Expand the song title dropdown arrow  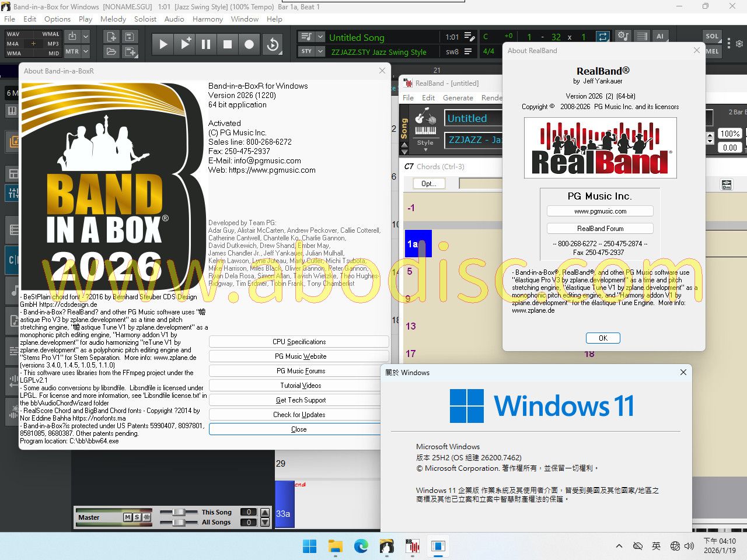320,37
